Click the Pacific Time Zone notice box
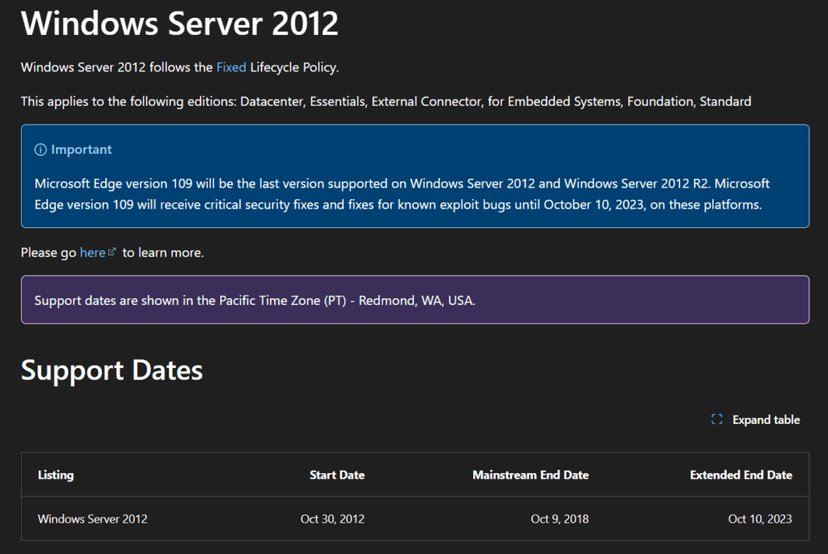The image size is (828, 554). pyautogui.click(x=414, y=300)
